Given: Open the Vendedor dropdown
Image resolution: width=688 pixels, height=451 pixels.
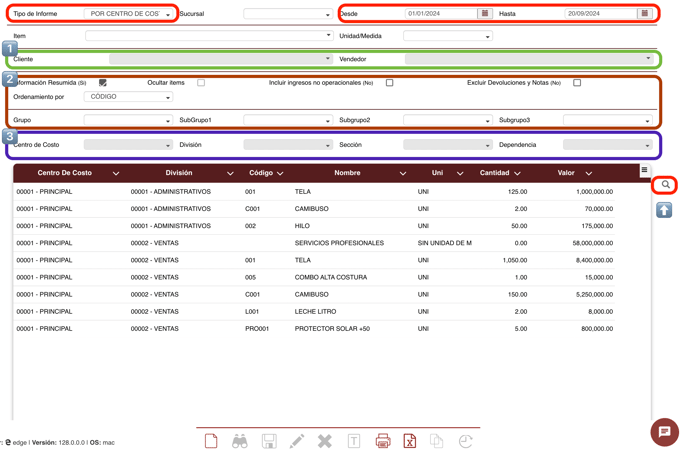Looking at the screenshot, I should coord(529,59).
